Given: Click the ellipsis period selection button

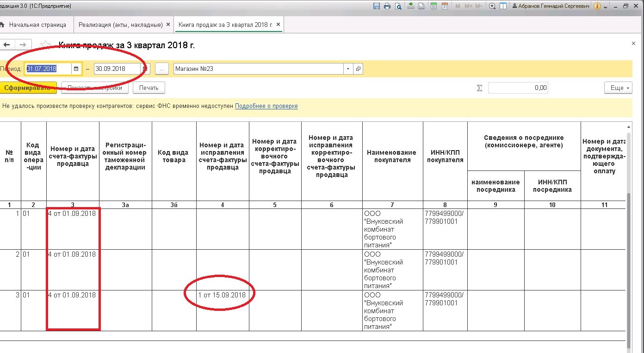Looking at the screenshot, I should (161, 69).
